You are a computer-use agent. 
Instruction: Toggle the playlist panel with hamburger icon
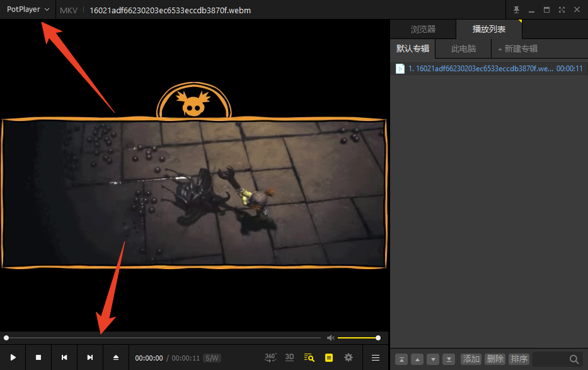click(376, 357)
